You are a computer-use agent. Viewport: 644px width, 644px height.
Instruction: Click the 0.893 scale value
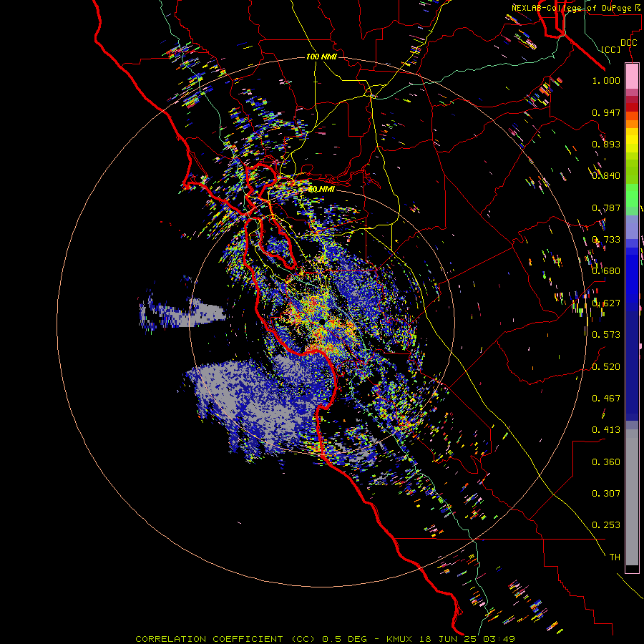coord(606,144)
